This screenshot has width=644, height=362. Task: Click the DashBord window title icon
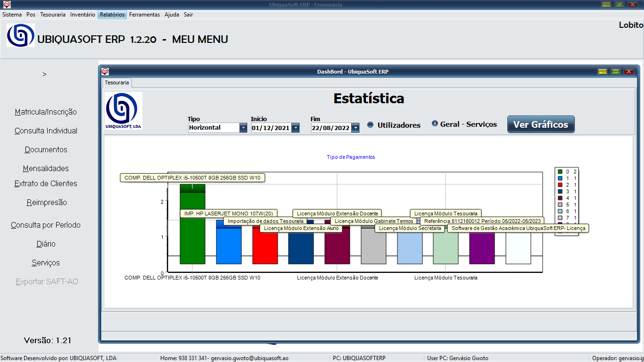coord(105,72)
